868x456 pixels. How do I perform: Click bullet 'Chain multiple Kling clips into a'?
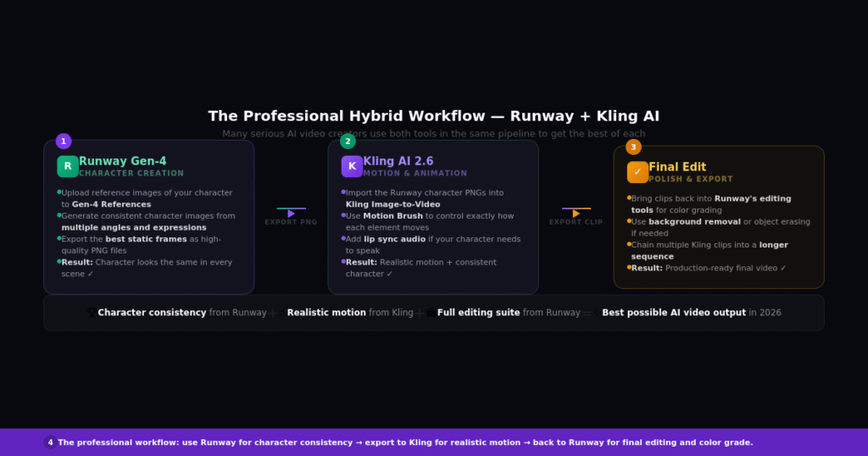point(694,245)
